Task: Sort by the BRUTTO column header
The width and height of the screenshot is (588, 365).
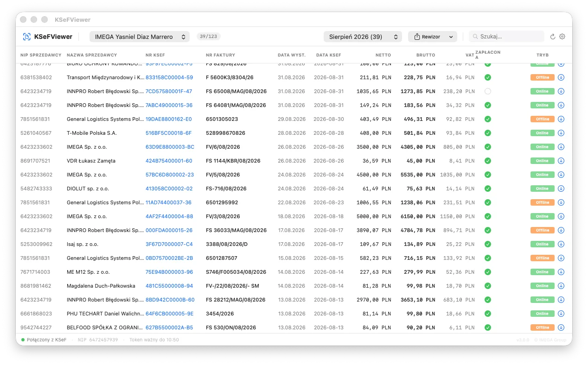Action: [x=426, y=55]
